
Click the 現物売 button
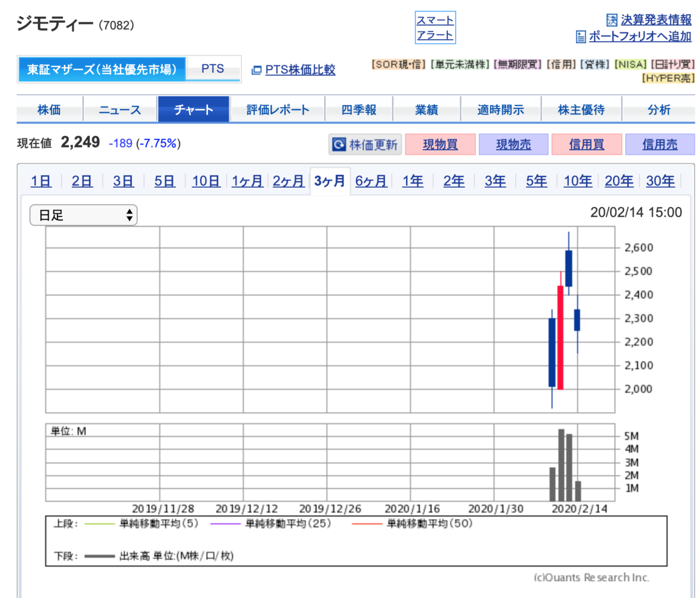pyautogui.click(x=513, y=145)
